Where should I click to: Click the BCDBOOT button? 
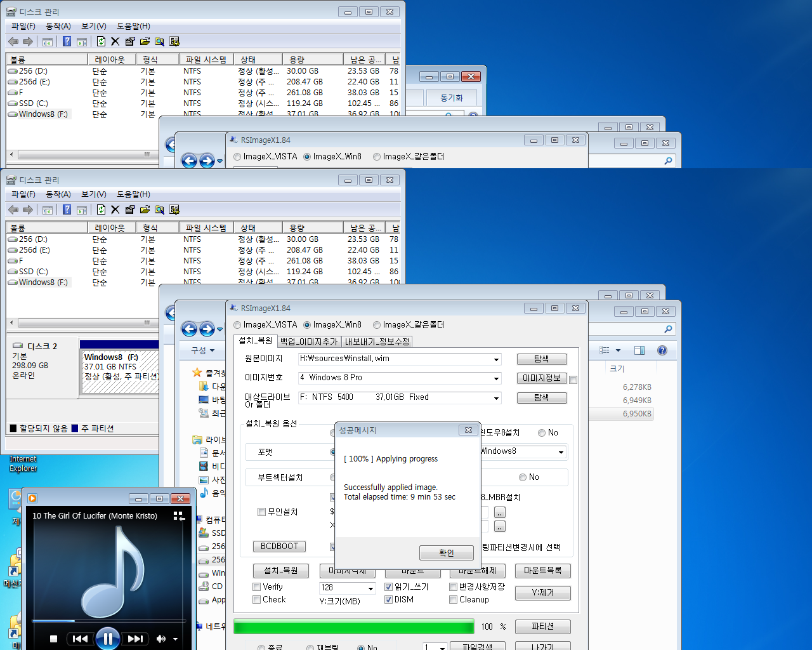coord(279,546)
